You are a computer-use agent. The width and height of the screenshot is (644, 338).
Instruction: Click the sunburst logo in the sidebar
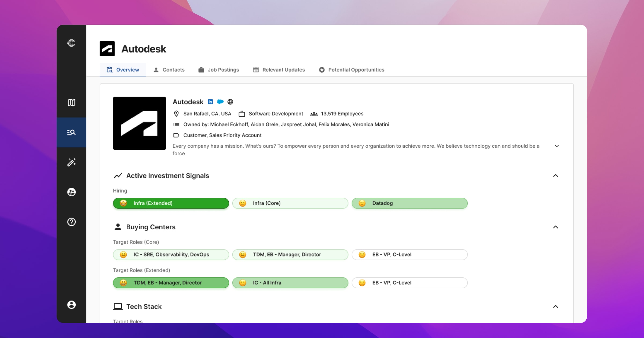(x=71, y=43)
